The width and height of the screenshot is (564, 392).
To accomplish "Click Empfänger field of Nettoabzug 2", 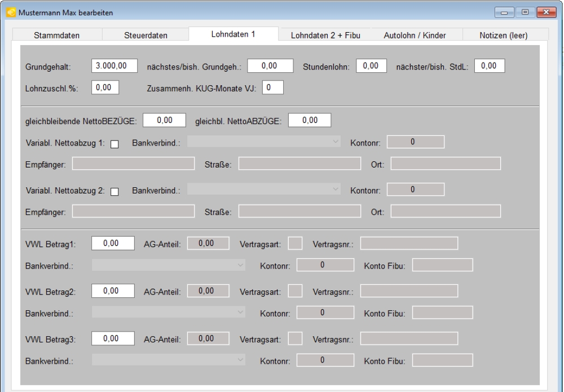I will [x=134, y=211].
